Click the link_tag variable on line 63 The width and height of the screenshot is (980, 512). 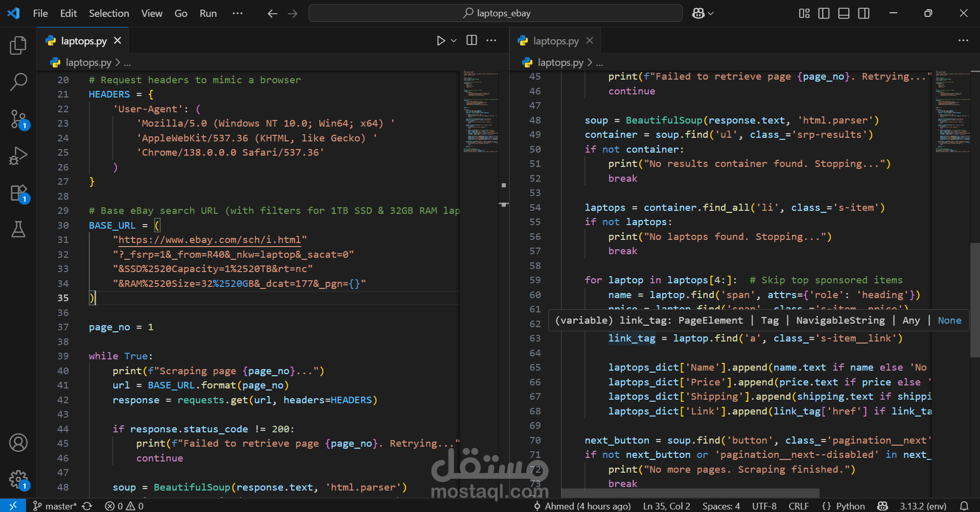pos(632,338)
